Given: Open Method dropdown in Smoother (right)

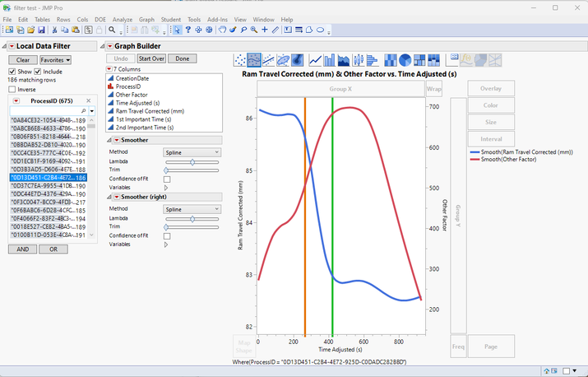Looking at the screenshot, I should [x=192, y=209].
